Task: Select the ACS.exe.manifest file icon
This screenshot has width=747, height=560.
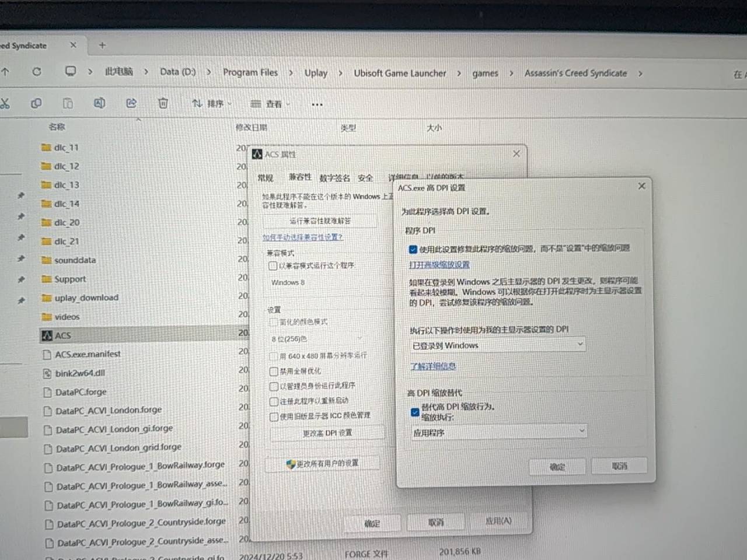Action: (47, 355)
